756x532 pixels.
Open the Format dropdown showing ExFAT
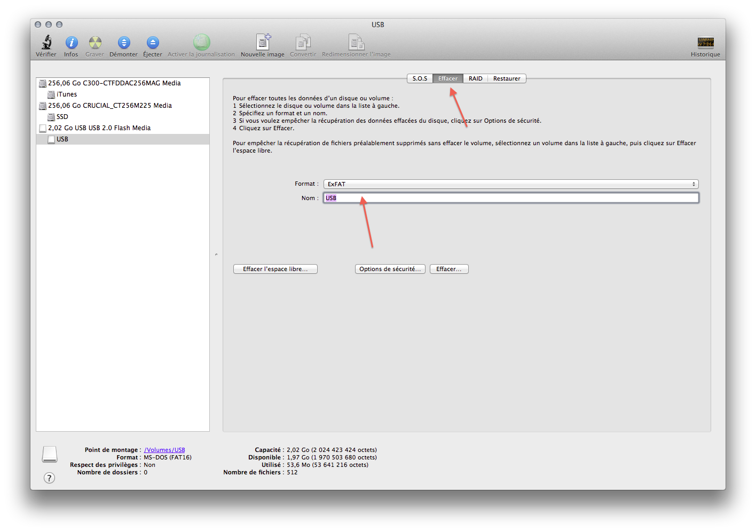511,184
